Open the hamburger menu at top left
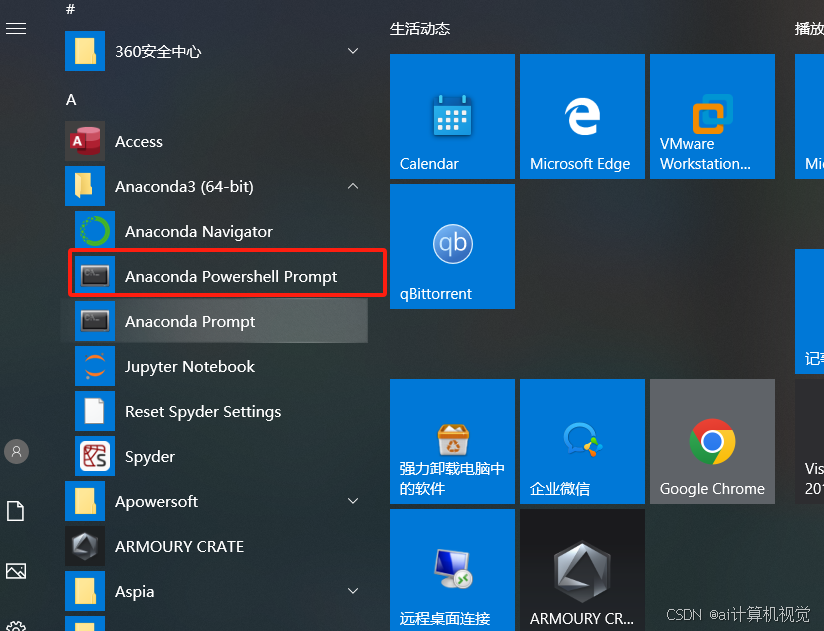The height and width of the screenshot is (631, 824). point(16,28)
